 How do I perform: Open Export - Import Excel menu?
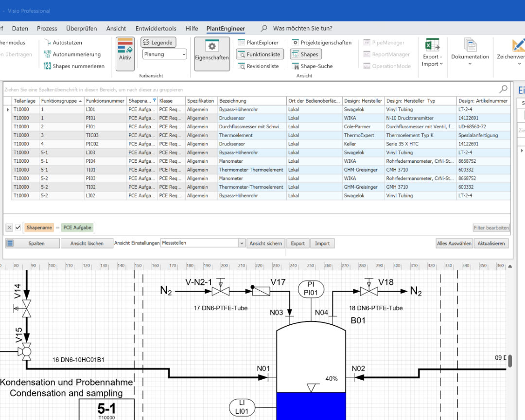coord(432,52)
